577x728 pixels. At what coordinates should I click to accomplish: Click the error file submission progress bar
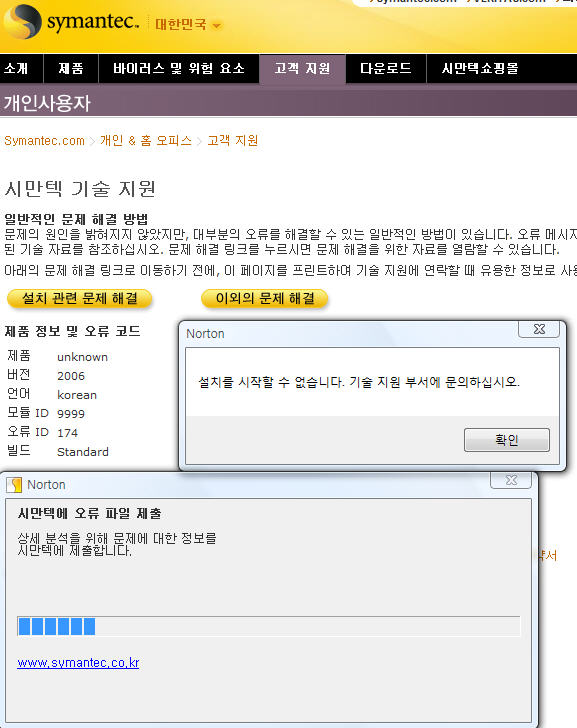coord(269,626)
